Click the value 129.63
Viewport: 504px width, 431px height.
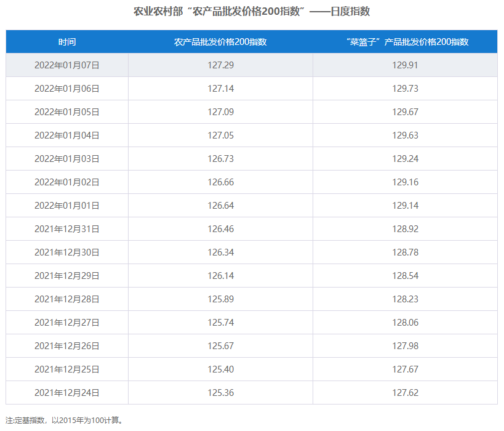405,135
